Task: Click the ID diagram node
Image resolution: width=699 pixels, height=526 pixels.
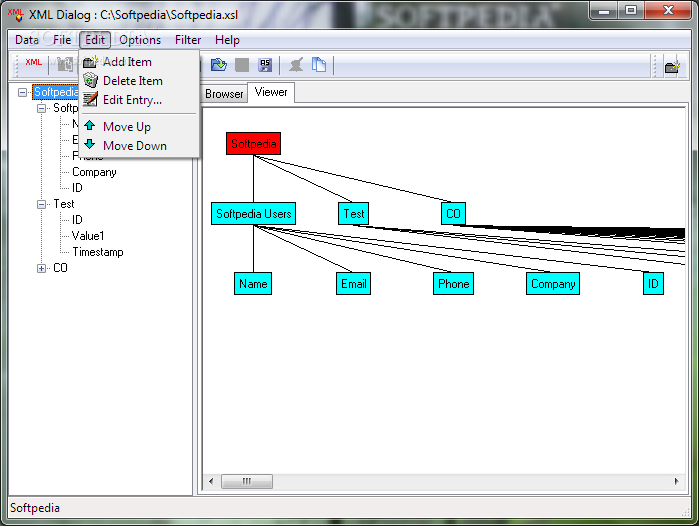Action: pos(653,284)
